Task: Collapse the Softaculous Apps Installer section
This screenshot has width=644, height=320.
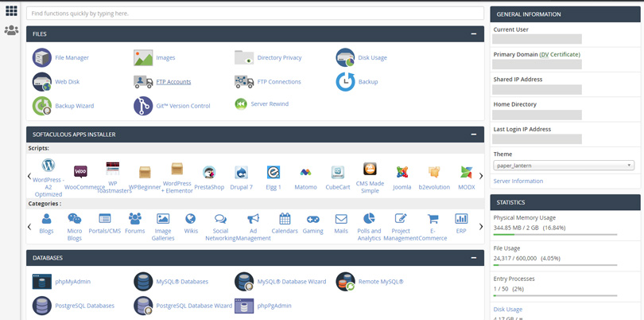Action: point(474,135)
